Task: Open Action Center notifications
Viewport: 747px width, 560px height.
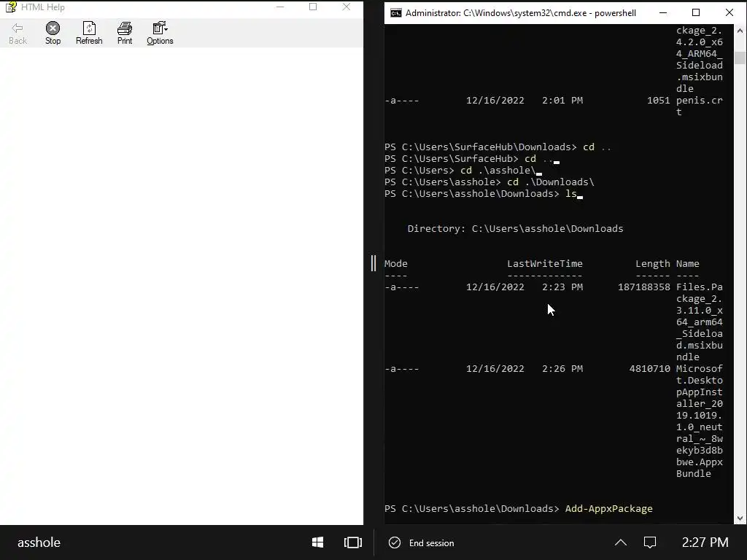Action: 650,542
